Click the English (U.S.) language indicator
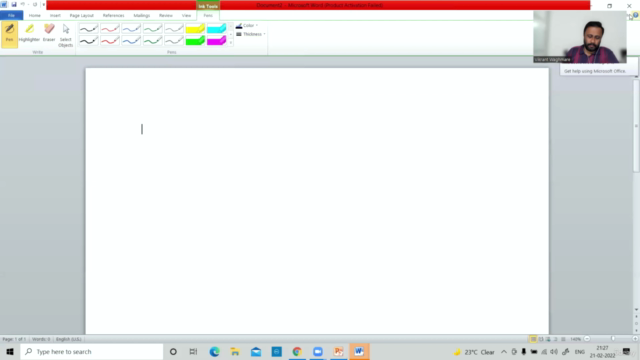This screenshot has height=360, width=640. 69,339
